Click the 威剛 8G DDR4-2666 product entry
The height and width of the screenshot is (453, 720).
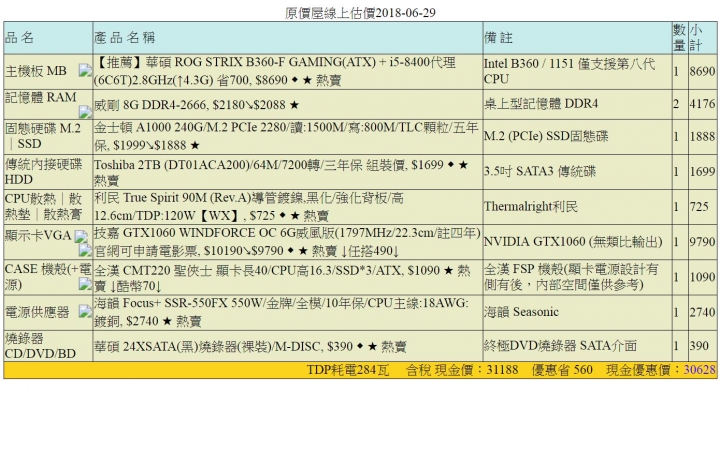pos(197,105)
